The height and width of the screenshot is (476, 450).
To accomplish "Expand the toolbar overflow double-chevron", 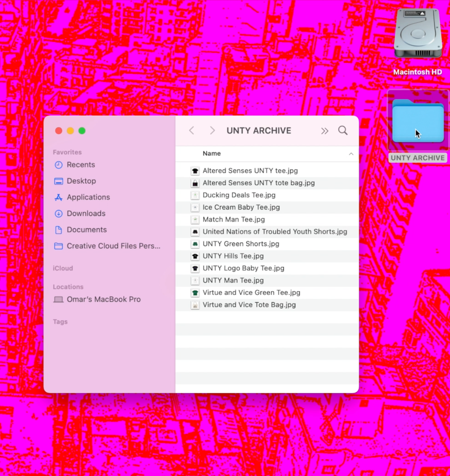I will coord(324,131).
